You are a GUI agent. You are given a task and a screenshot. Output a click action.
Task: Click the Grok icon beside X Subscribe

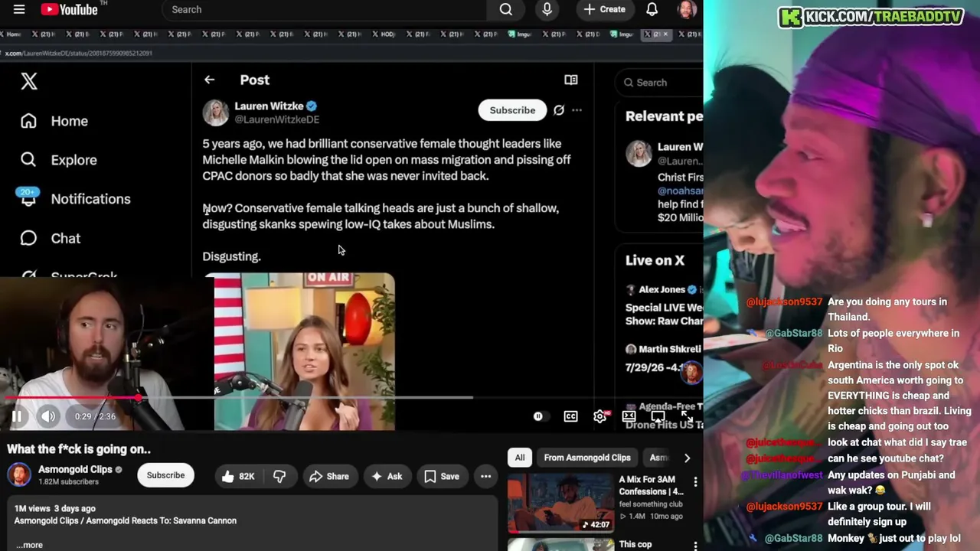coord(559,110)
